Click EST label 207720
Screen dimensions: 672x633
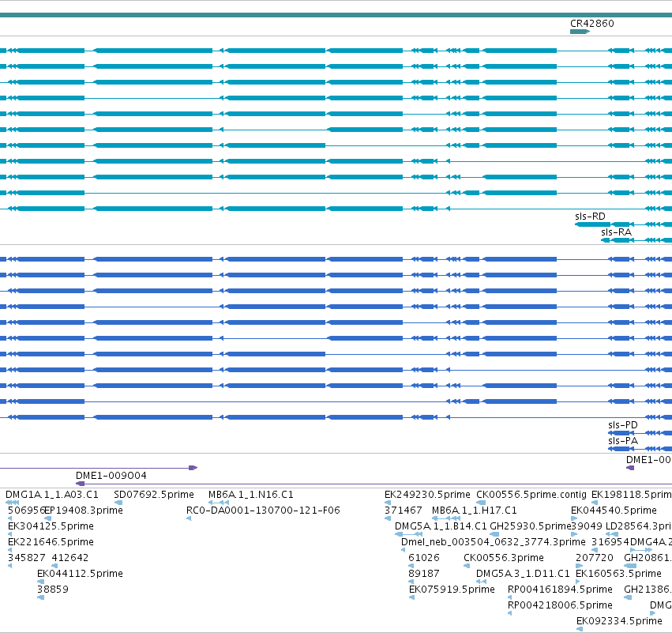click(x=595, y=558)
